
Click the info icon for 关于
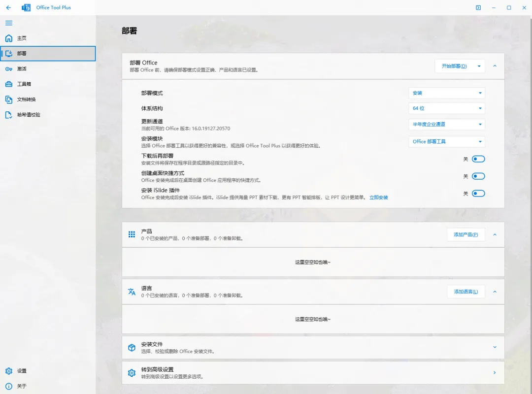tap(9, 386)
